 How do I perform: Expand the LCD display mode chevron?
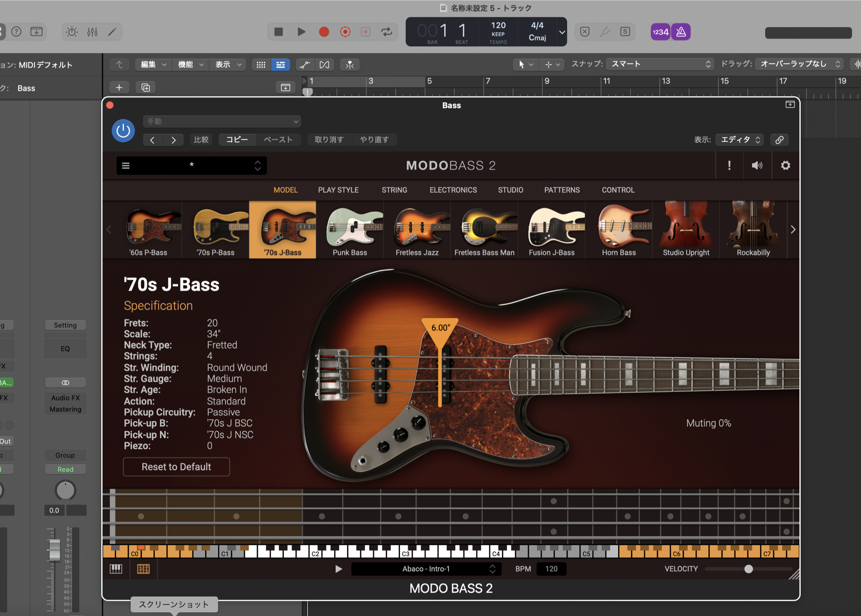click(x=562, y=32)
